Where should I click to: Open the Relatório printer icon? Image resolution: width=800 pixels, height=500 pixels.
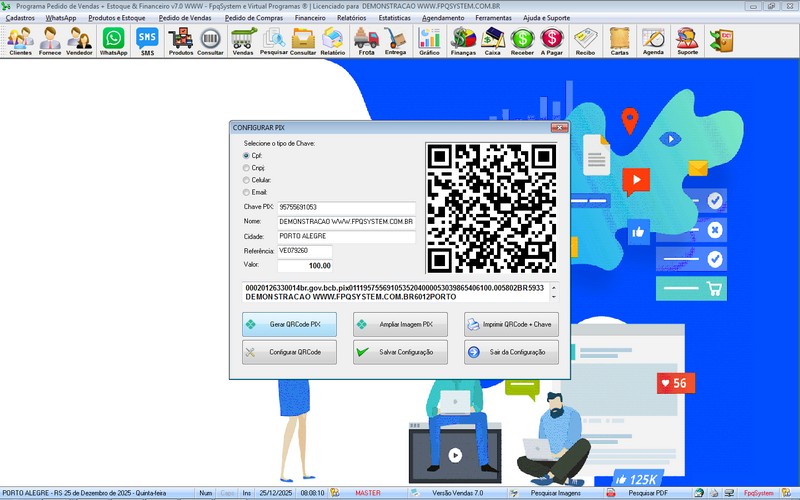pyautogui.click(x=333, y=41)
